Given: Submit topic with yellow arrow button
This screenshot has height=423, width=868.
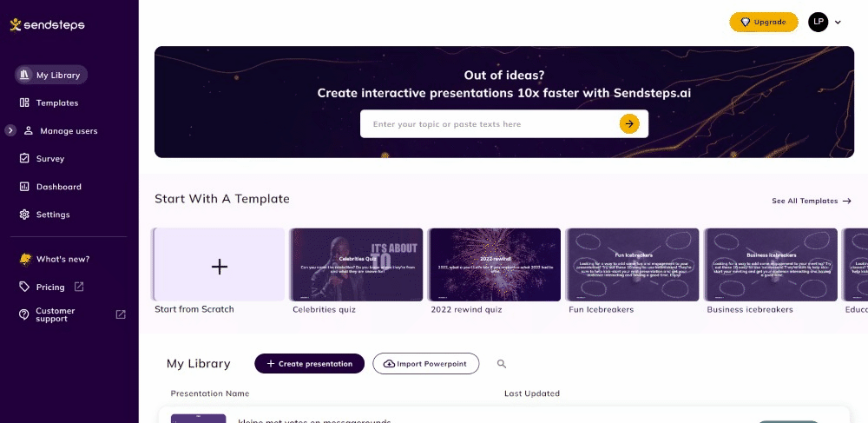Looking at the screenshot, I should [x=628, y=124].
